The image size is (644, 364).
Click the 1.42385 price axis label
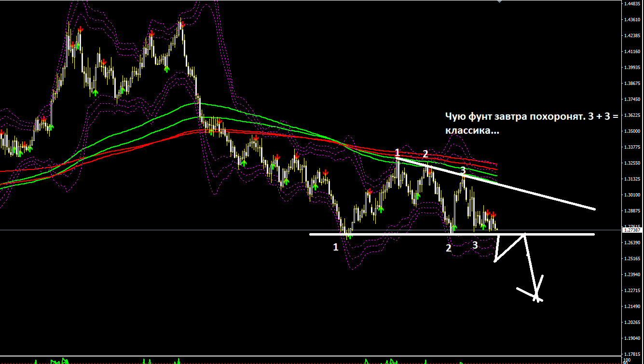point(632,36)
